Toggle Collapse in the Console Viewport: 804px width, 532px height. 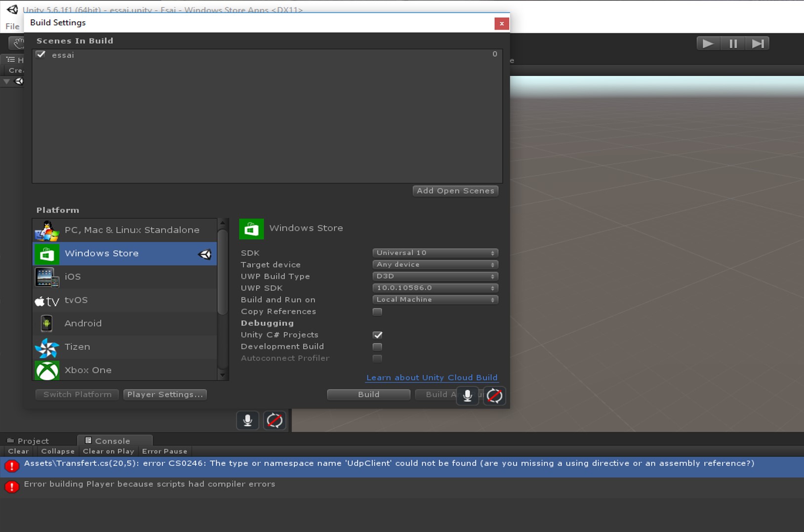[x=58, y=451]
